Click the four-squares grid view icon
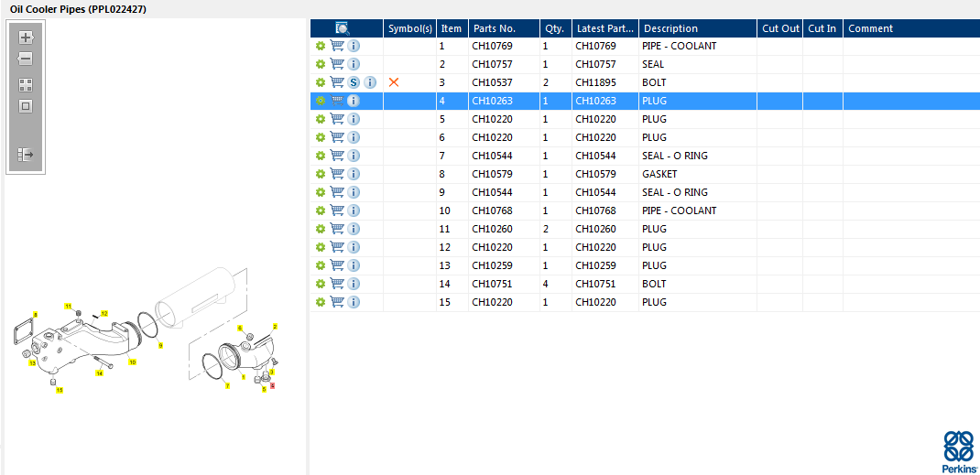This screenshot has width=980, height=475. point(26,84)
